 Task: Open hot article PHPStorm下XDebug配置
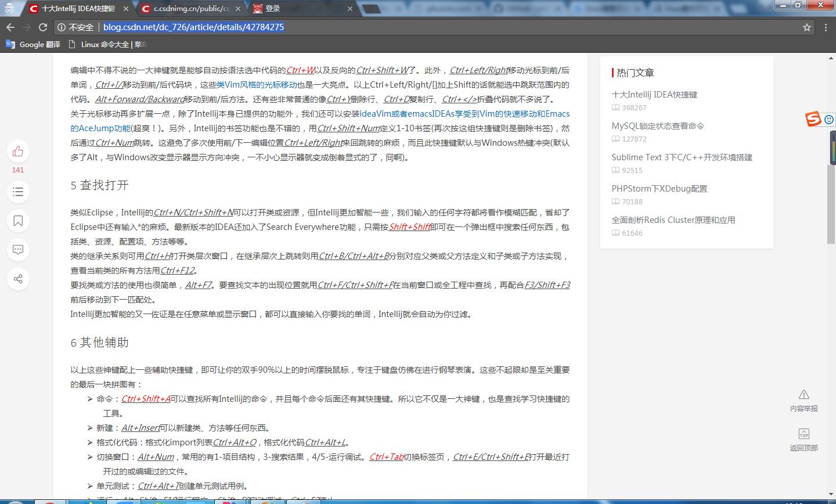659,189
